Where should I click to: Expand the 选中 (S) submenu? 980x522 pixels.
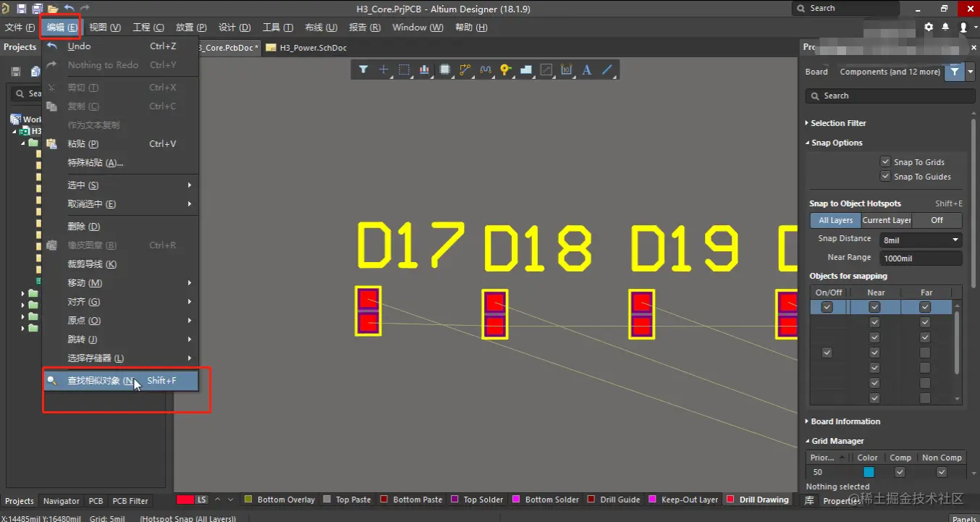click(x=120, y=185)
